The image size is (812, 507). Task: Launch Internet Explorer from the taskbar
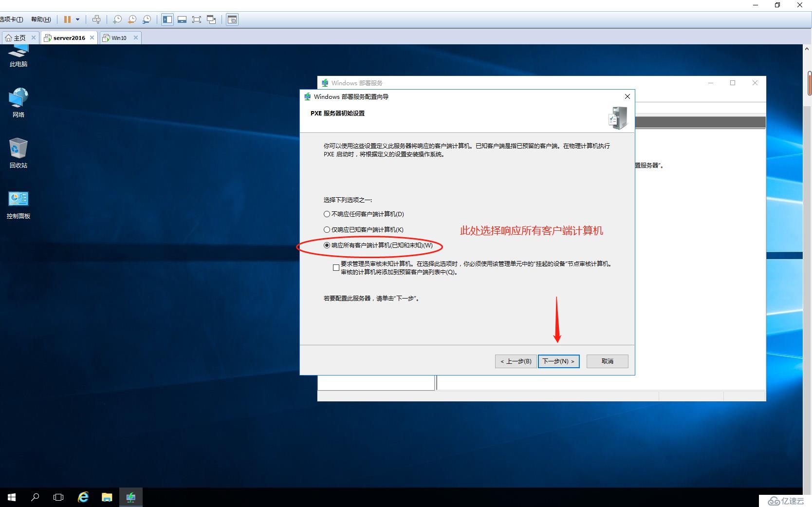(83, 497)
